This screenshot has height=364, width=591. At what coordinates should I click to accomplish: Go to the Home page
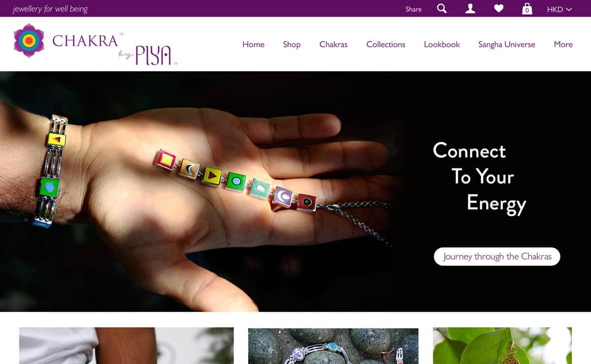253,44
